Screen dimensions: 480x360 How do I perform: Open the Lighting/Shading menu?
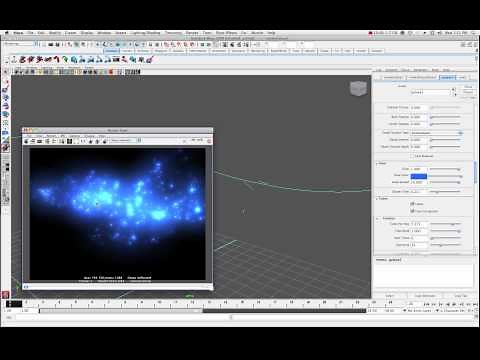pyautogui.click(x=145, y=33)
